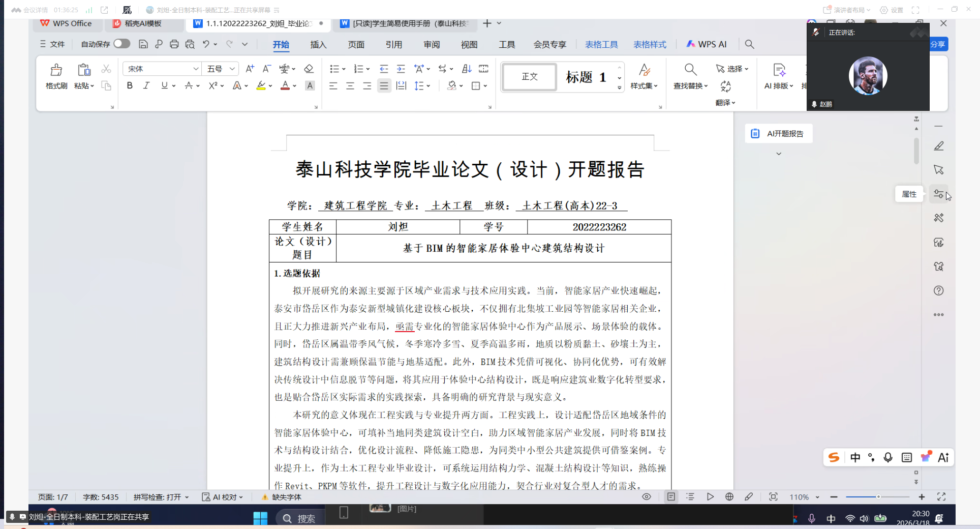Apply bold formatting with the B icon

coord(130,86)
